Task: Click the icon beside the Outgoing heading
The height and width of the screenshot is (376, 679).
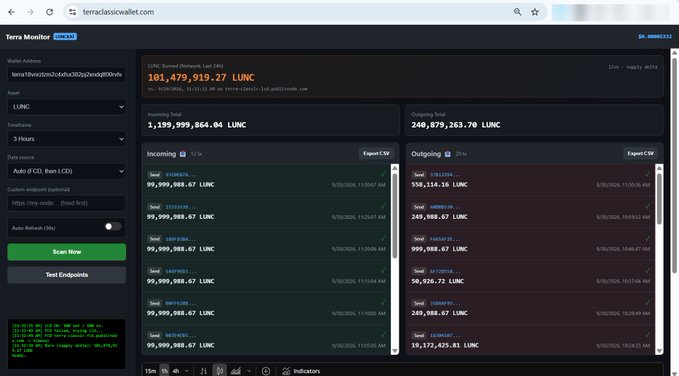Action: (447, 154)
